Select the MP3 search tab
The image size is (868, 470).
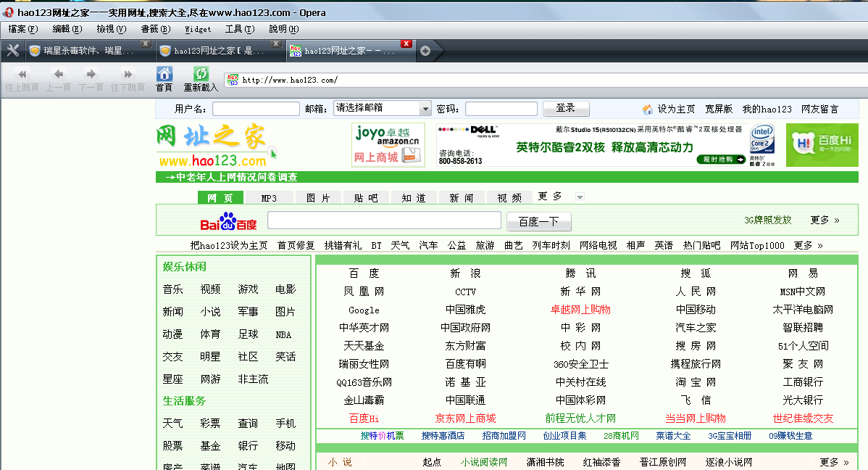[x=269, y=198]
